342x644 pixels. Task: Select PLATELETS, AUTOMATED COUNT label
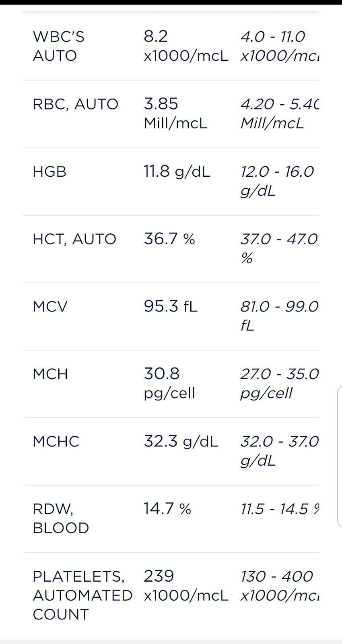(x=82, y=595)
